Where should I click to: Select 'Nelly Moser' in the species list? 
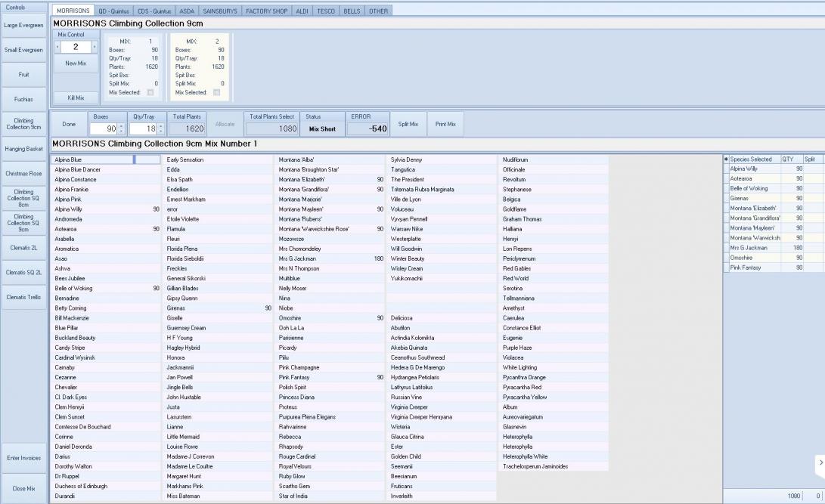click(x=293, y=289)
